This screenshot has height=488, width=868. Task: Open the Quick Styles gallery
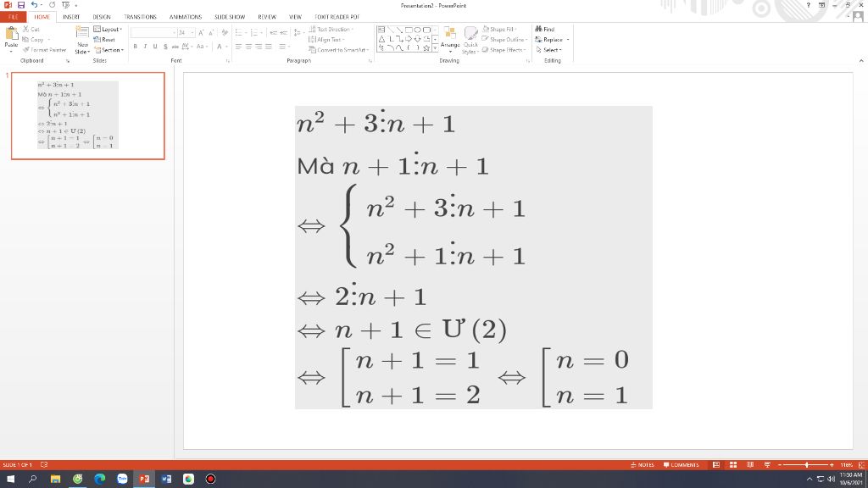(x=470, y=41)
